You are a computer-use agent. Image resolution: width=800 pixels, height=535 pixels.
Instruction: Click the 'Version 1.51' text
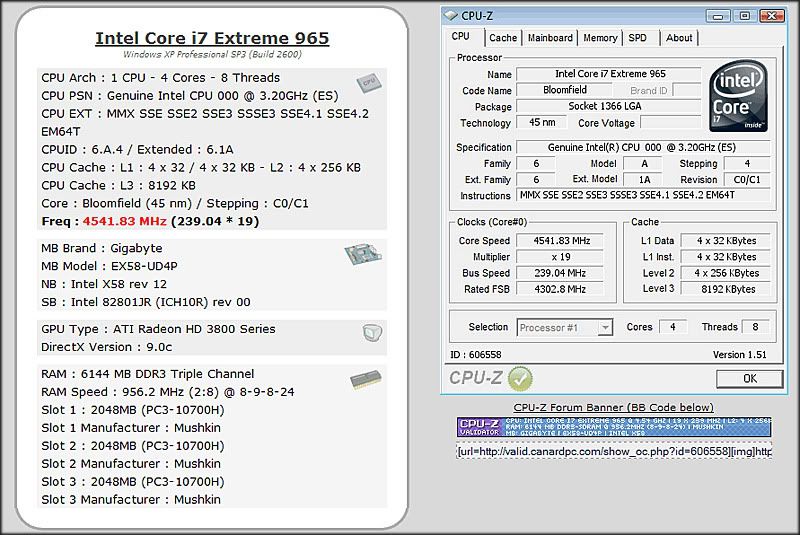click(x=739, y=354)
